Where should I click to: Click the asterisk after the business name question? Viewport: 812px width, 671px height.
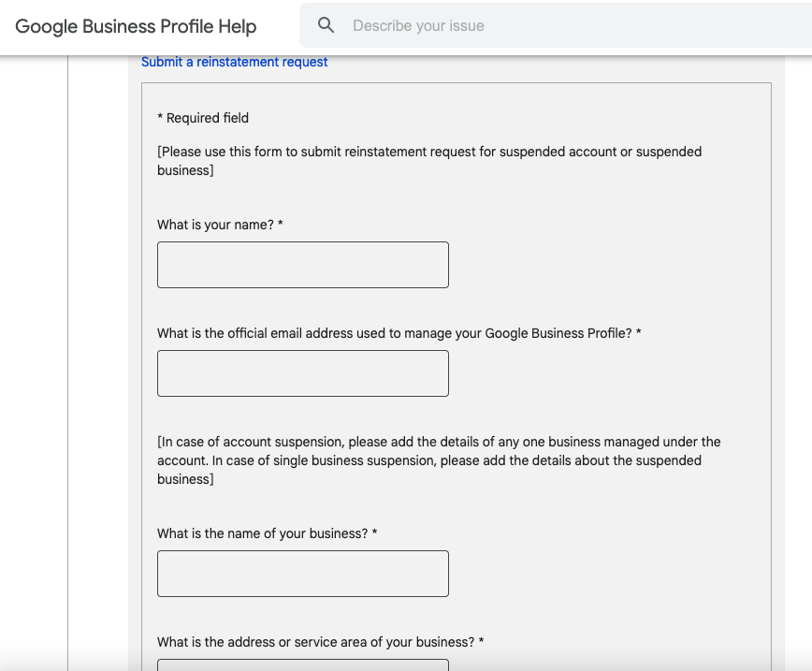374,533
